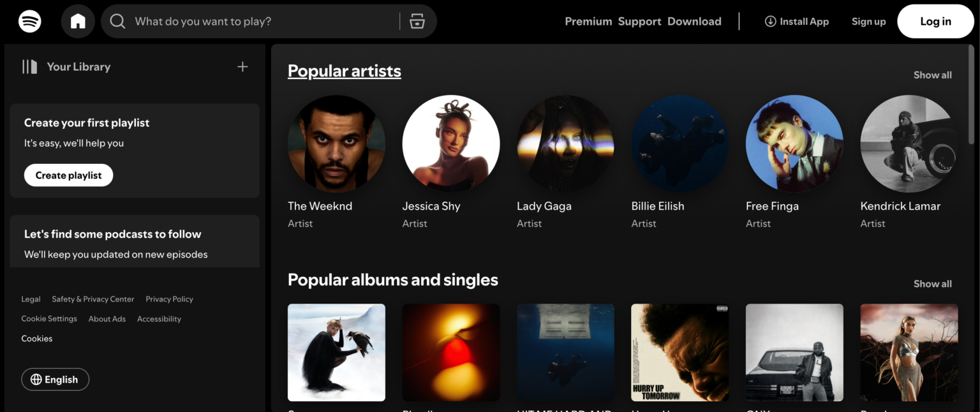Open the Support menu item
Viewport: 980px width, 412px height.
pos(639,21)
